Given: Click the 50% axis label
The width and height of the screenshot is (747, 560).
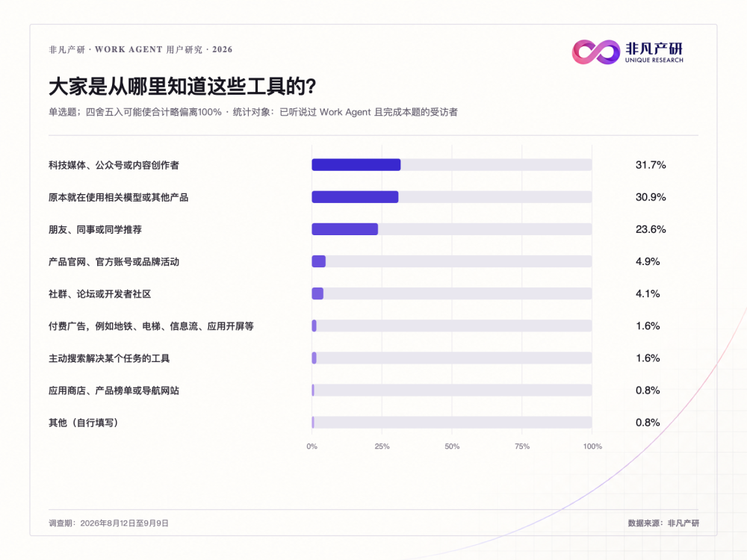Looking at the screenshot, I should (x=452, y=447).
